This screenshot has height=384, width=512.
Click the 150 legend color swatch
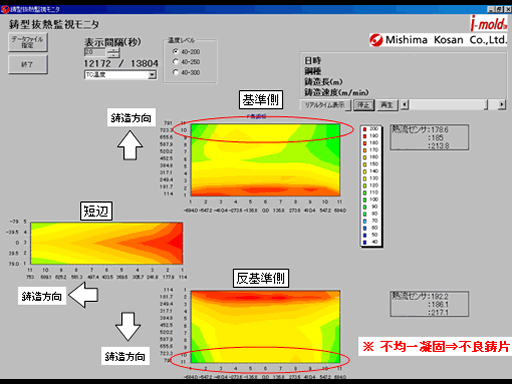tap(365, 164)
